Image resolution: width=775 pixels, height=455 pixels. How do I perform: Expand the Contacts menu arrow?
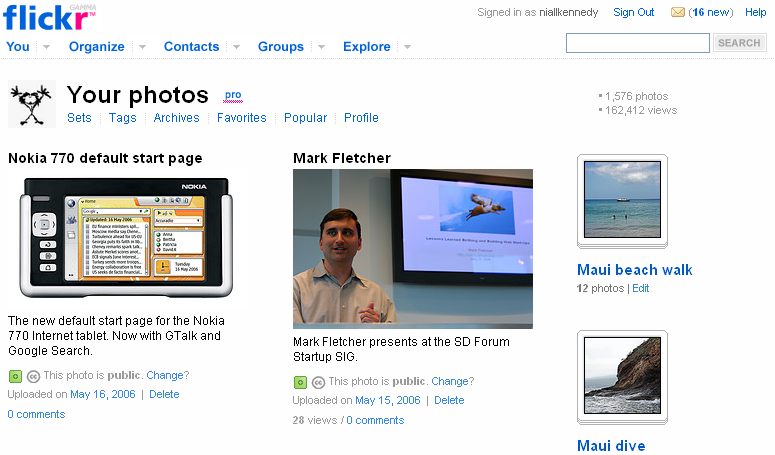236,47
